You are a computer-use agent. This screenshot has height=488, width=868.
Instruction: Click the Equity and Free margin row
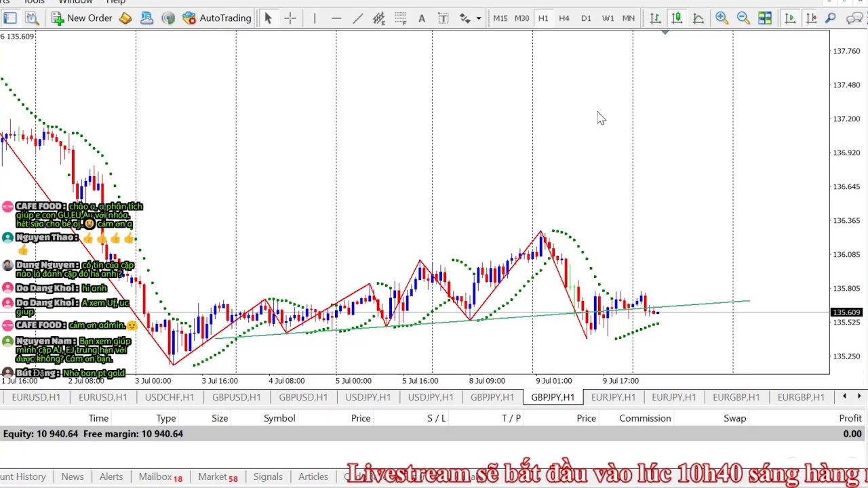coord(434,434)
